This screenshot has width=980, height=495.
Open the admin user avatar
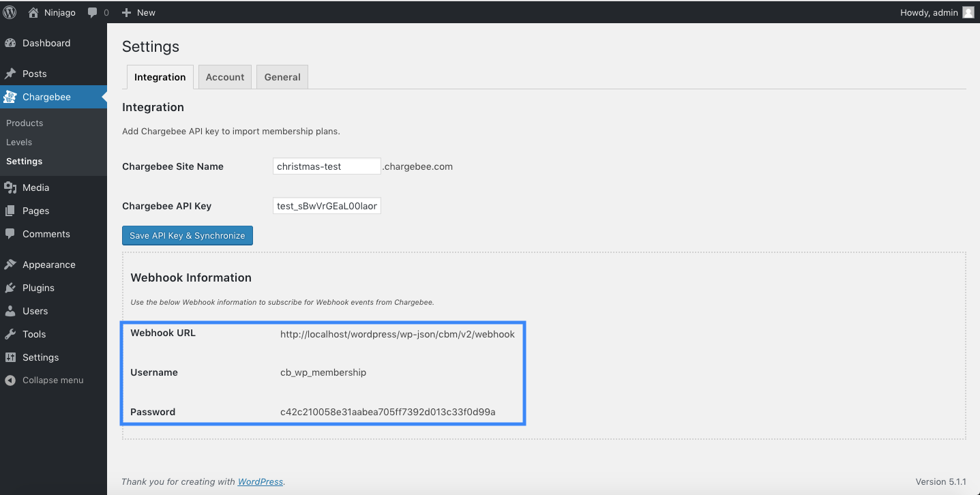pos(968,12)
